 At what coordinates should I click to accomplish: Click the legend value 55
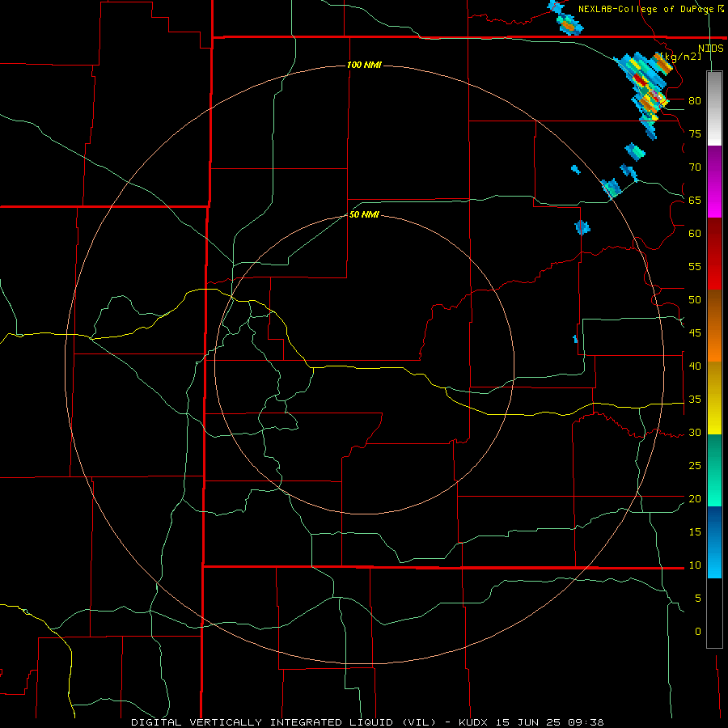[x=695, y=266]
